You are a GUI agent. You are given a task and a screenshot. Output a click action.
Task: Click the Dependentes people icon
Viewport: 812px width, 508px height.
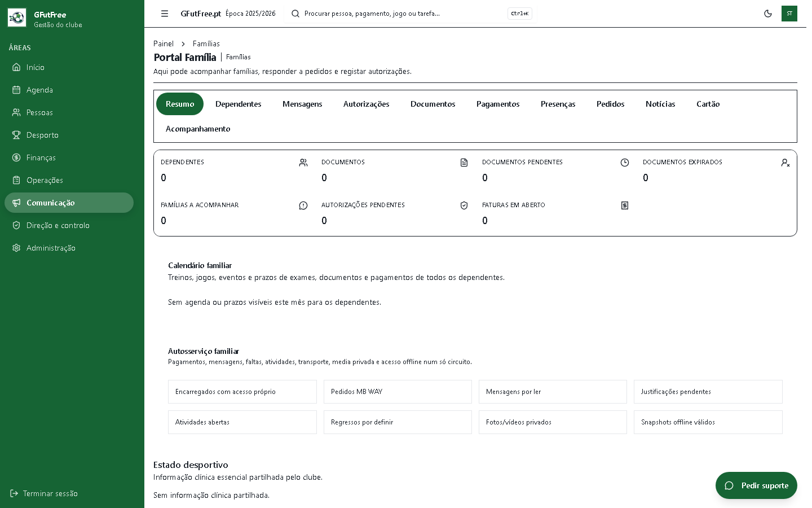click(303, 163)
